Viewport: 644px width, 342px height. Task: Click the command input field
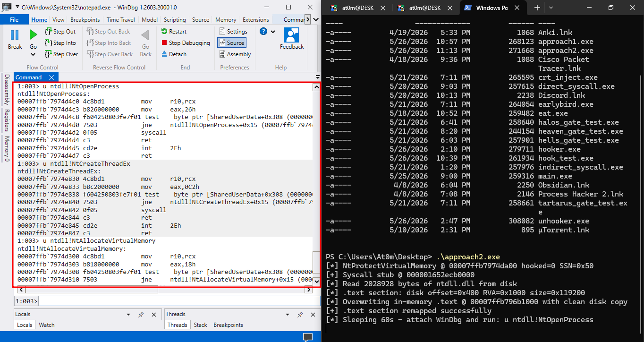point(179,301)
